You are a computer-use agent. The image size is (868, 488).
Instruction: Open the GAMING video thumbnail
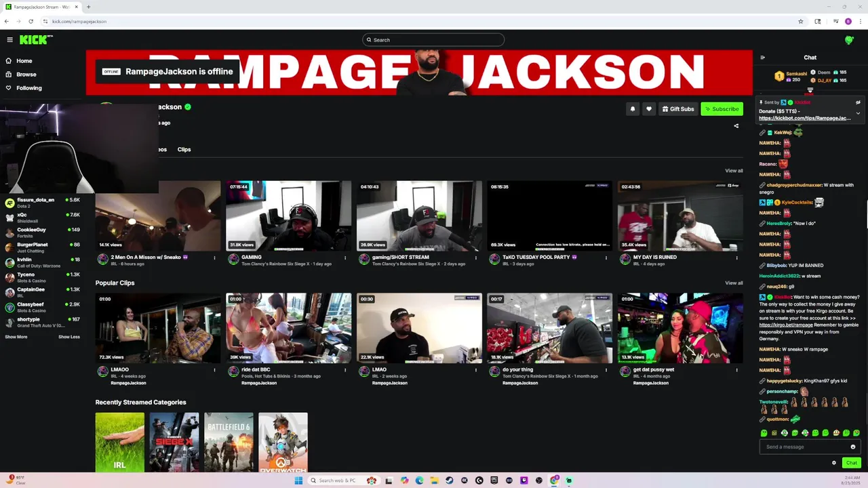[x=289, y=216]
